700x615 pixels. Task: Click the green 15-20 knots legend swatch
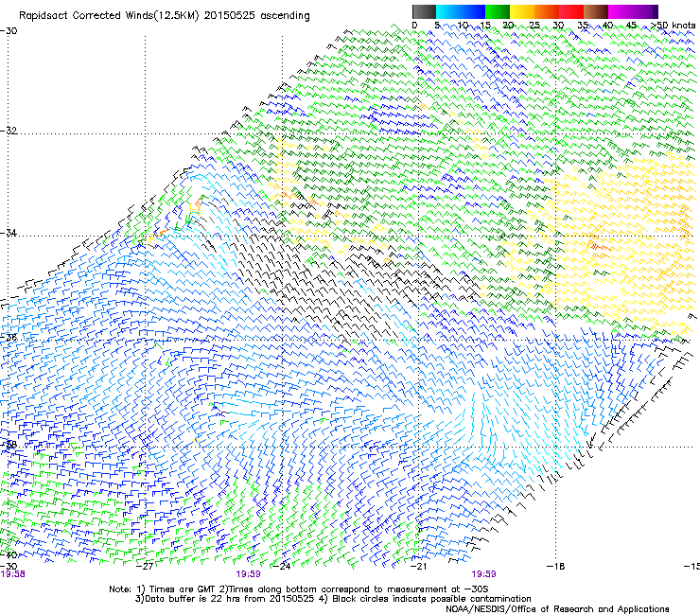click(x=498, y=11)
